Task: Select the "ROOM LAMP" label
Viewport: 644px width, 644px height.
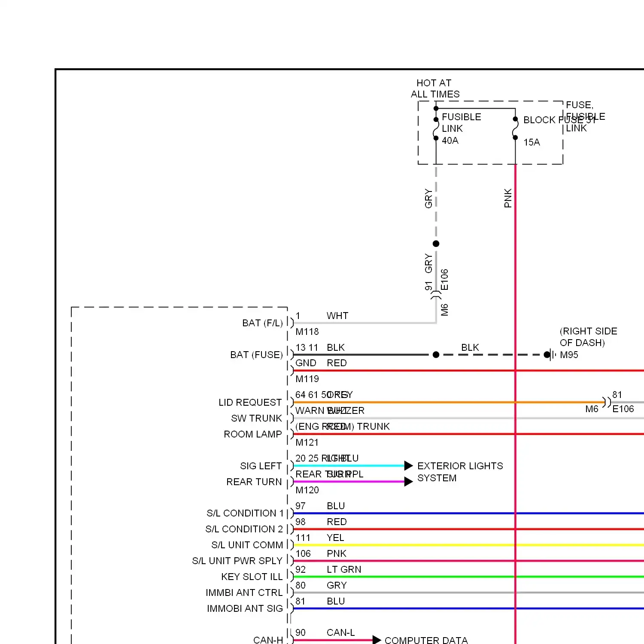Action: (x=252, y=434)
